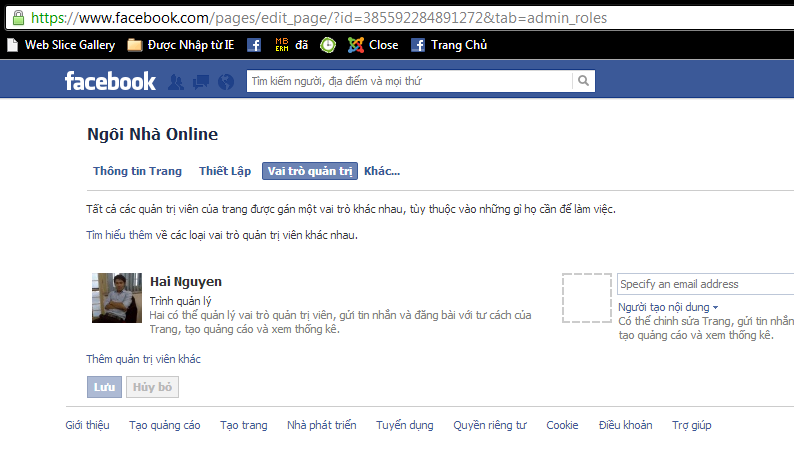This screenshot has width=794, height=455.
Task: Open the Trang Chủ Facebook bookmark
Action: [449, 45]
